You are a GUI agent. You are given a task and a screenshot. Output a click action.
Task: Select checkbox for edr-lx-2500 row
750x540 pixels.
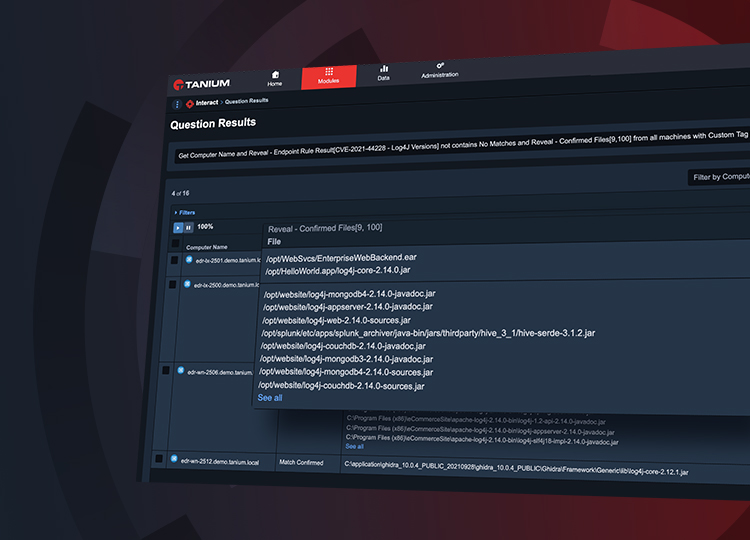click(x=172, y=285)
